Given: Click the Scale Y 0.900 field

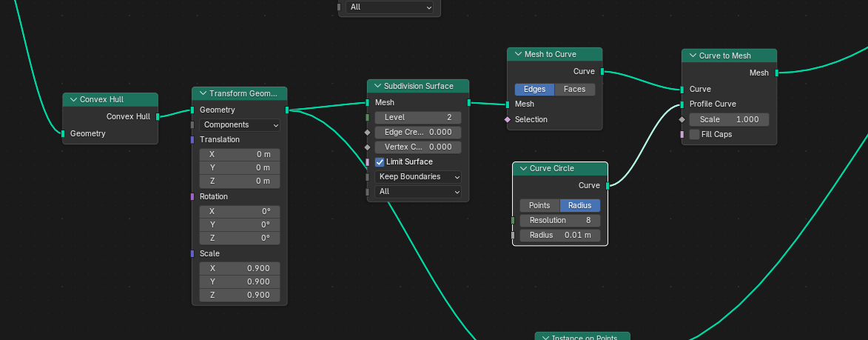Looking at the screenshot, I should 239,282.
